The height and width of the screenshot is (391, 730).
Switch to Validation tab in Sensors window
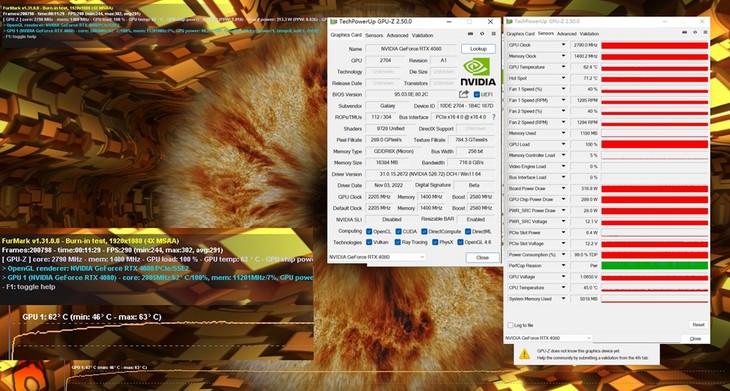click(589, 34)
